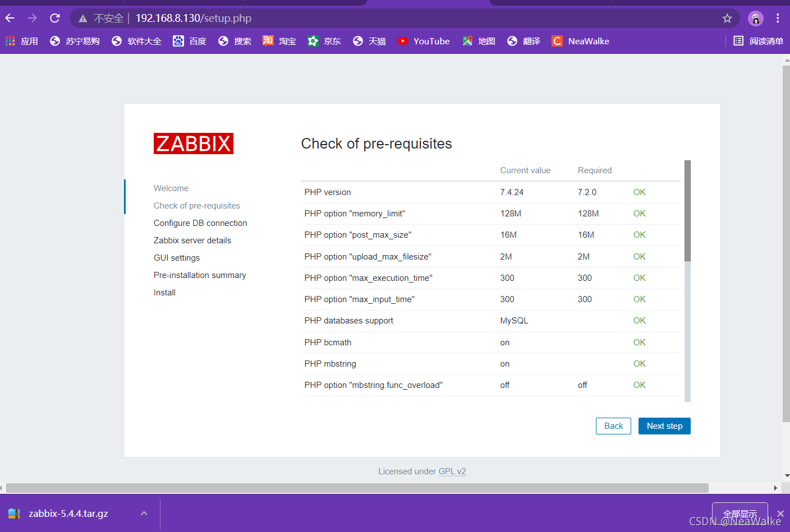Go back to the previous browser page
The height and width of the screenshot is (532, 790).
pyautogui.click(x=10, y=18)
